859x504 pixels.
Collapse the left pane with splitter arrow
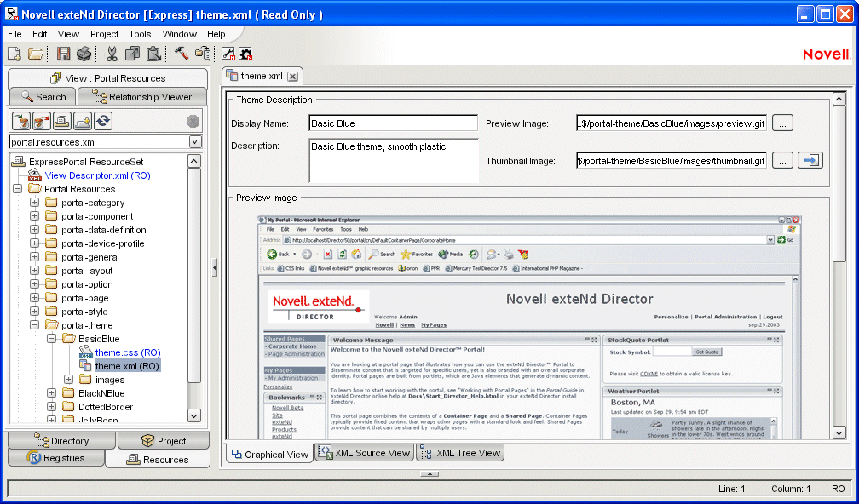click(215, 267)
